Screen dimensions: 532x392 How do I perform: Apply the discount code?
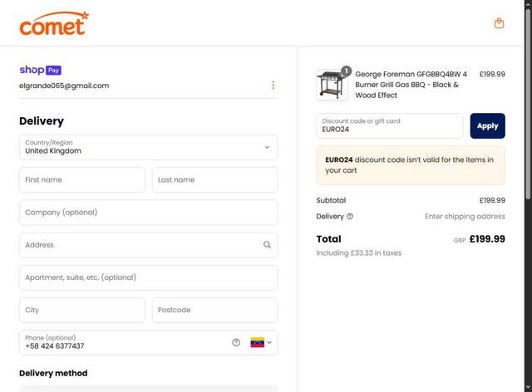(x=488, y=125)
